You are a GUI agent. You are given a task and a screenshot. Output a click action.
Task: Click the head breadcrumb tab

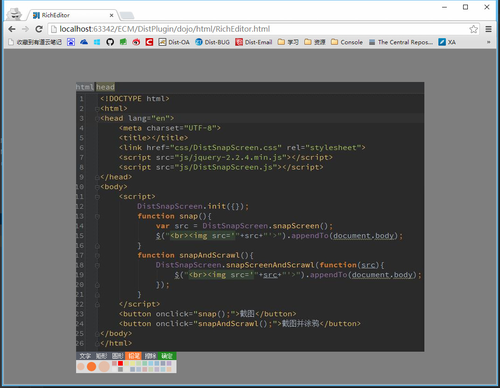click(x=105, y=87)
